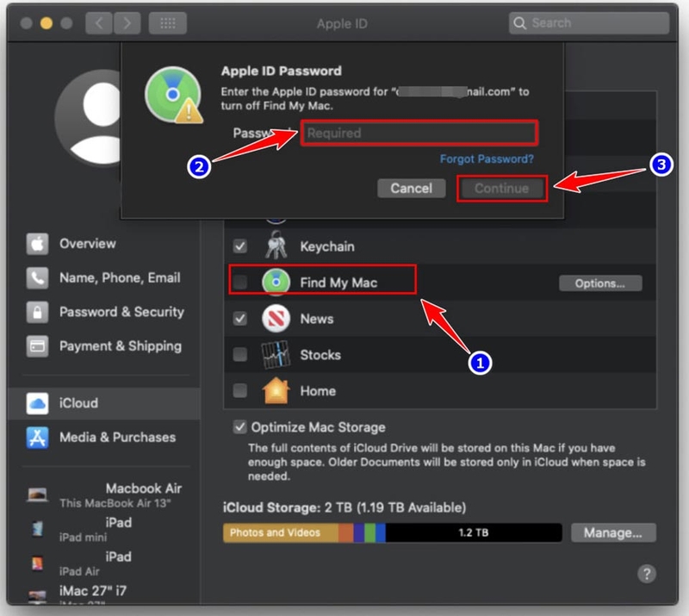689x616 pixels.
Task: Click the forward navigation arrow
Action: point(127,23)
